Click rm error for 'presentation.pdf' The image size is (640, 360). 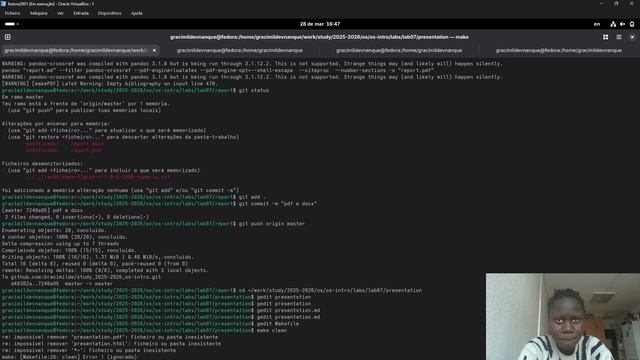pos(110,337)
